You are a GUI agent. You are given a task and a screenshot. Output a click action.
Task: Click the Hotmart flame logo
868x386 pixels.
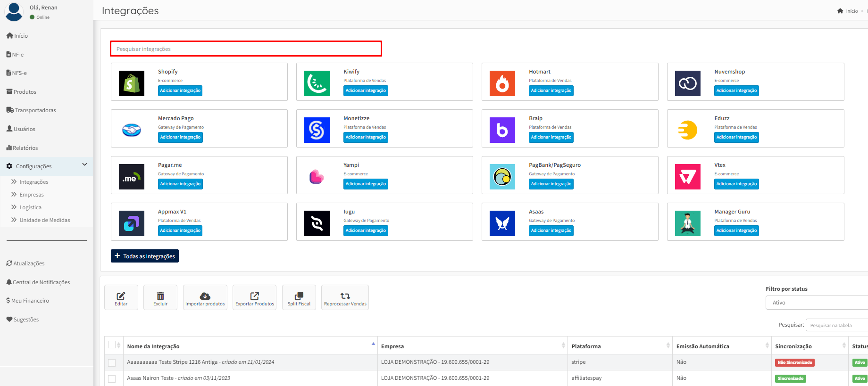pyautogui.click(x=502, y=83)
